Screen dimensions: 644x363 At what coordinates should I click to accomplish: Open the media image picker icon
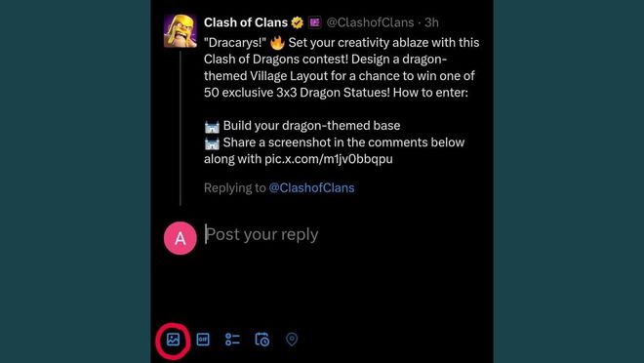point(173,340)
